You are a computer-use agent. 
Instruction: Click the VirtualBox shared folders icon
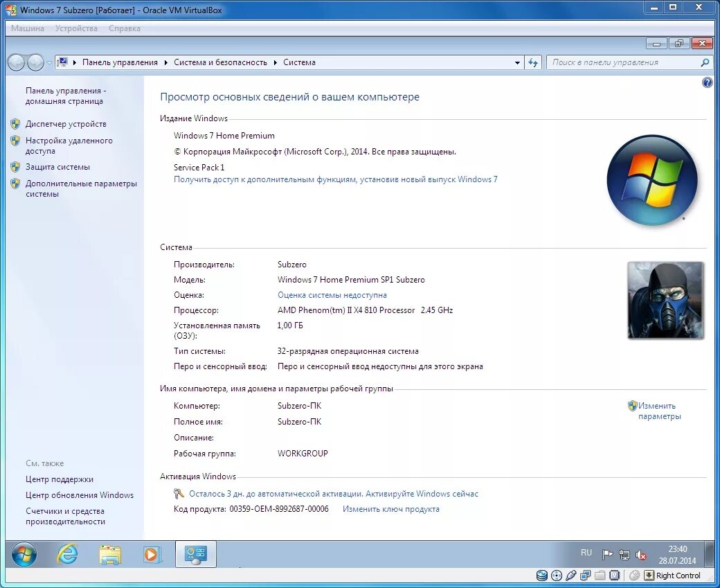click(600, 575)
